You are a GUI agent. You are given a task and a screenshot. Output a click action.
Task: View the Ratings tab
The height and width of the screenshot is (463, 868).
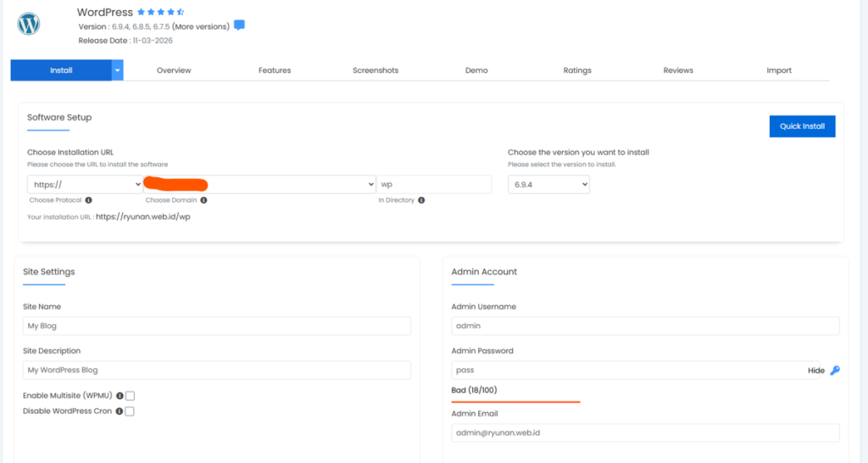(x=577, y=70)
